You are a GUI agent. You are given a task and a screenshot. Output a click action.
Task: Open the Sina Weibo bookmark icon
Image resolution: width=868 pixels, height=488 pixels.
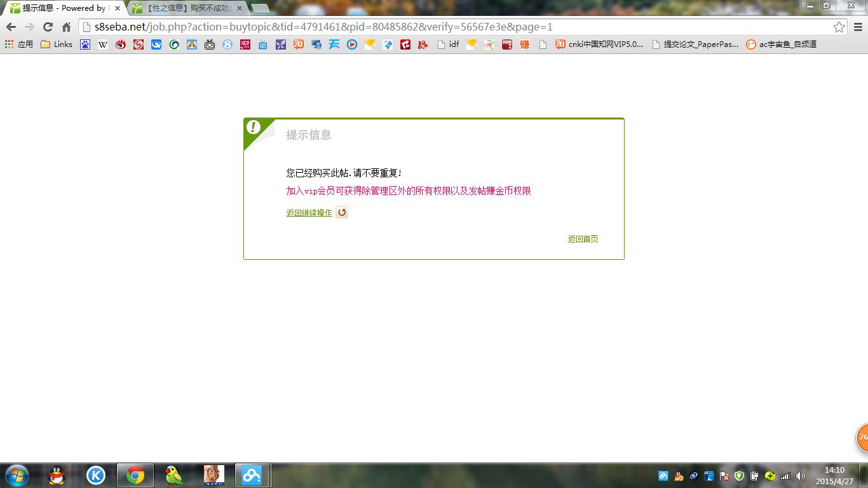pos(120,44)
